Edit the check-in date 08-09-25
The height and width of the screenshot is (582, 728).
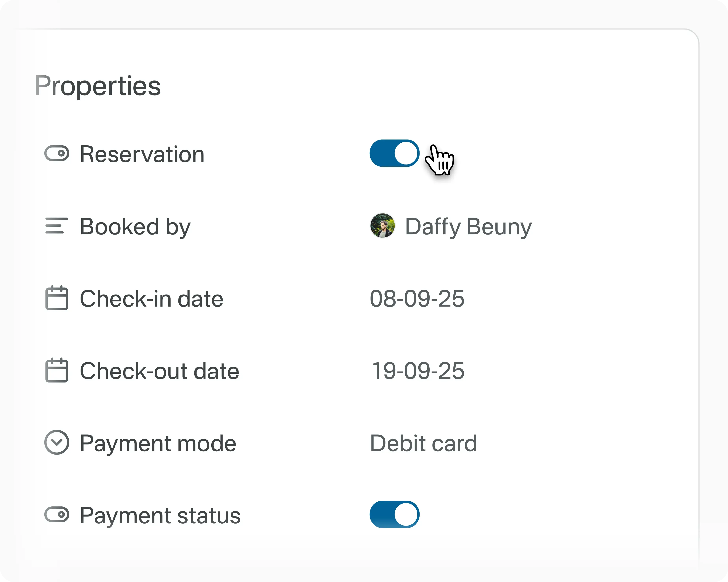pyautogui.click(x=417, y=299)
